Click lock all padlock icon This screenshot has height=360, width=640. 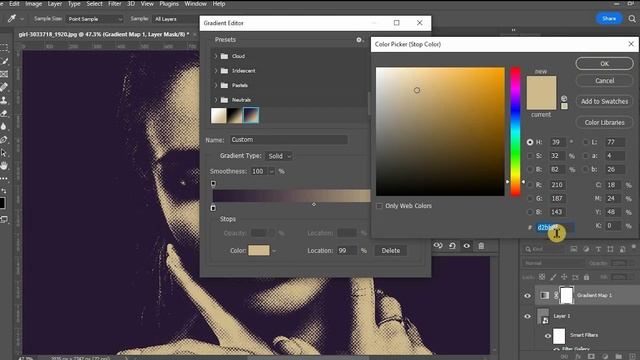[587, 277]
